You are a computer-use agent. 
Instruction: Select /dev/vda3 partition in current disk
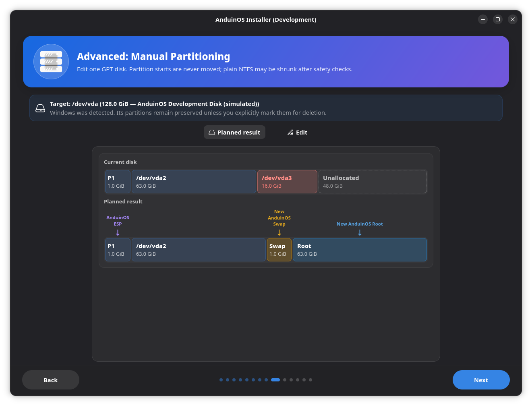287,182
